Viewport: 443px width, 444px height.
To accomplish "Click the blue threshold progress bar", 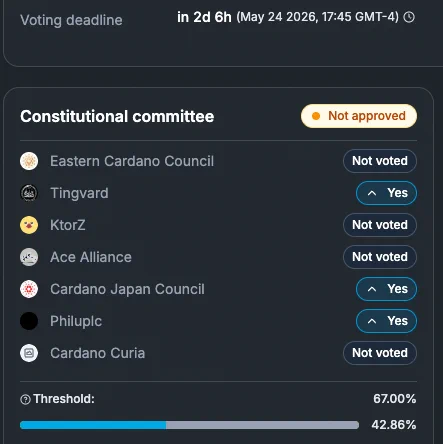I will click(93, 425).
